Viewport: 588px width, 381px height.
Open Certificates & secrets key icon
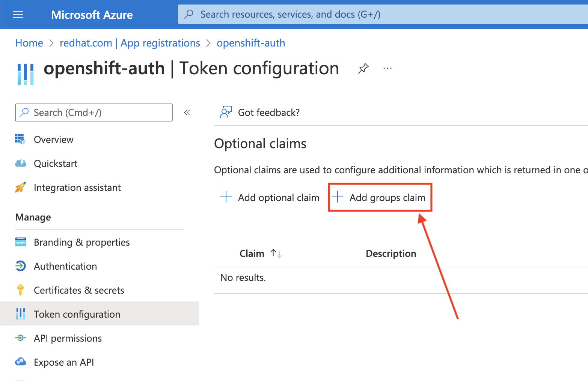[x=21, y=290]
